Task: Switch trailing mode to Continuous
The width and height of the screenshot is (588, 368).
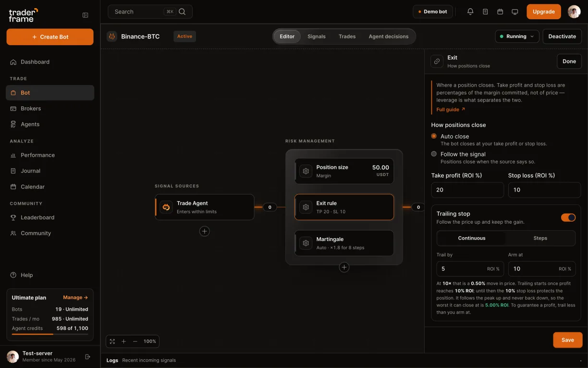Action: coord(472,238)
